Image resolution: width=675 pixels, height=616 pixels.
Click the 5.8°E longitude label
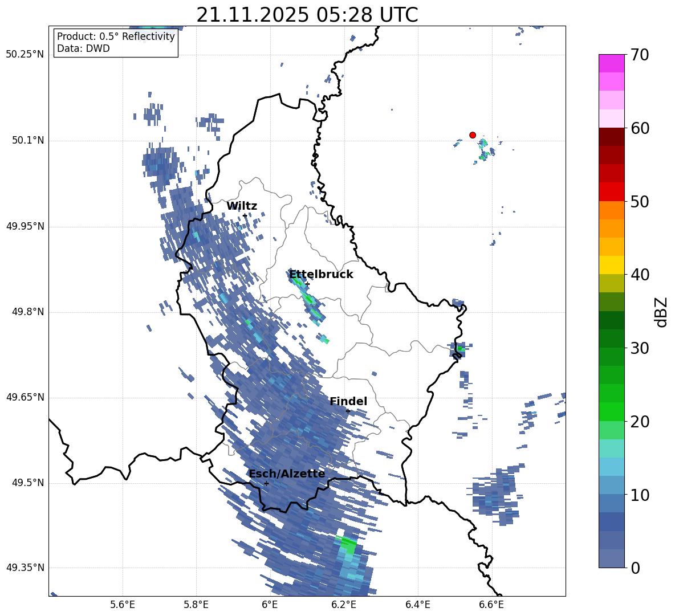point(196,605)
